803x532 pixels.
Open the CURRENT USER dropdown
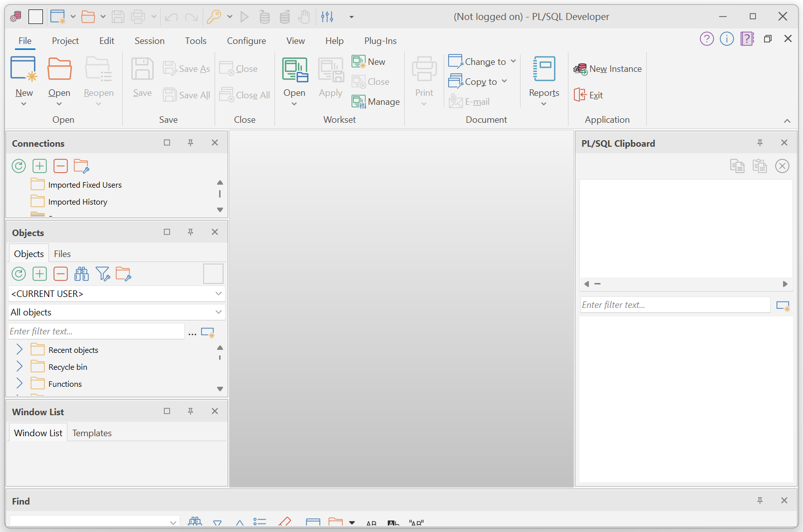[218, 293]
